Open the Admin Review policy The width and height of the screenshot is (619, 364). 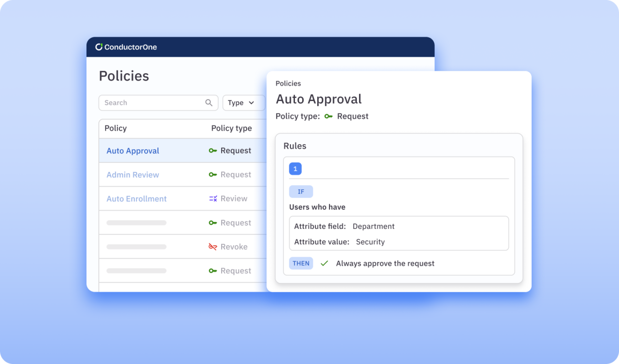[x=133, y=175]
